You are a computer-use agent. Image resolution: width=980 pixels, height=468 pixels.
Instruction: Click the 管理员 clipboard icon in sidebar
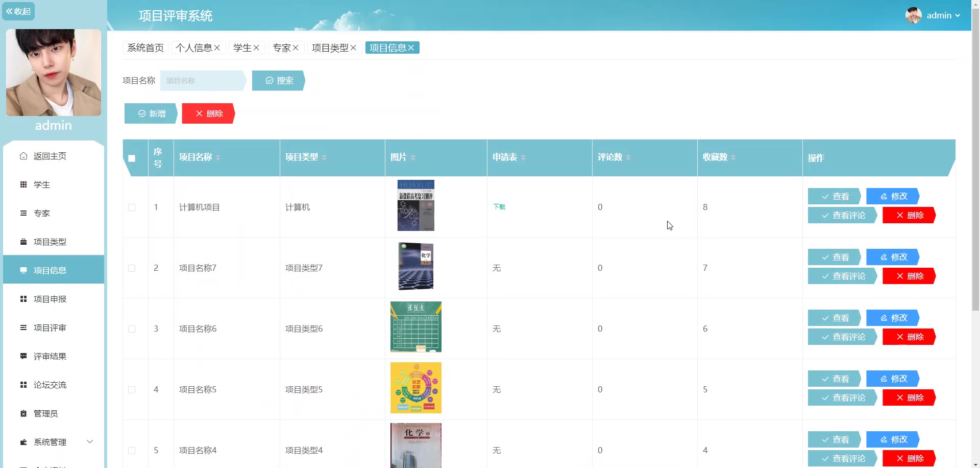click(x=23, y=413)
